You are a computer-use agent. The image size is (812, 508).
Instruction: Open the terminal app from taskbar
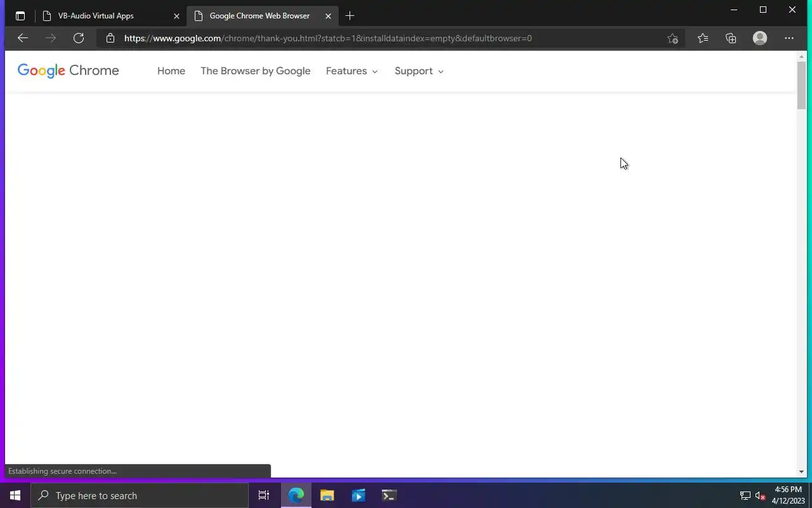click(x=389, y=495)
